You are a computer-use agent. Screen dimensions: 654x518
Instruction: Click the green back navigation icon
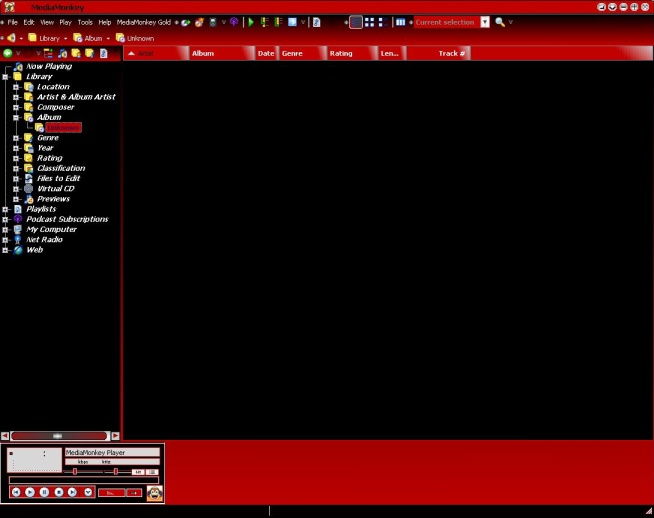[x=8, y=53]
